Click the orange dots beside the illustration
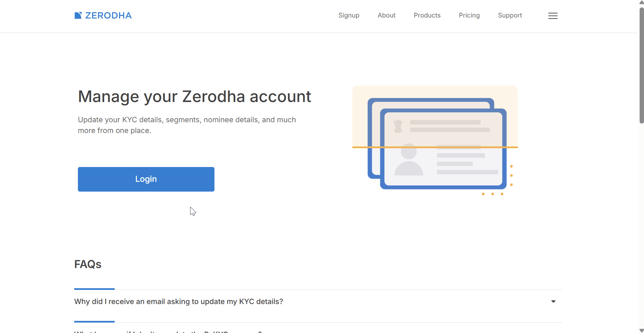 point(511,176)
